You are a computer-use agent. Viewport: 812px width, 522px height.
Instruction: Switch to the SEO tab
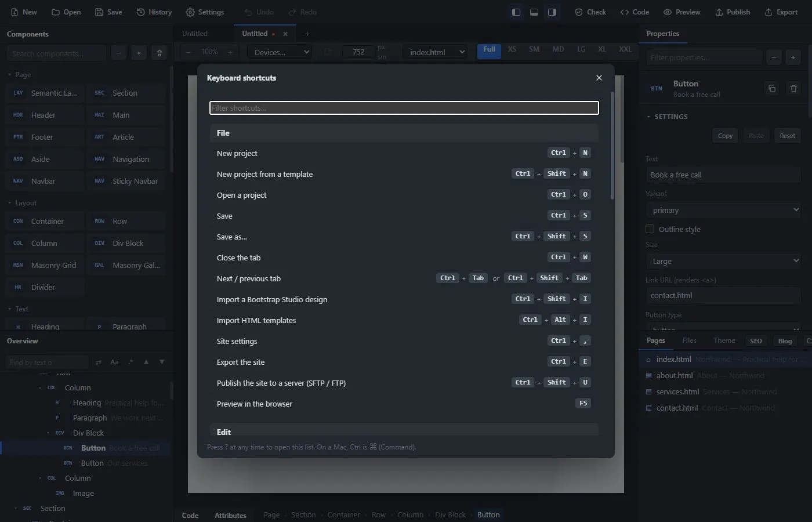(756, 340)
